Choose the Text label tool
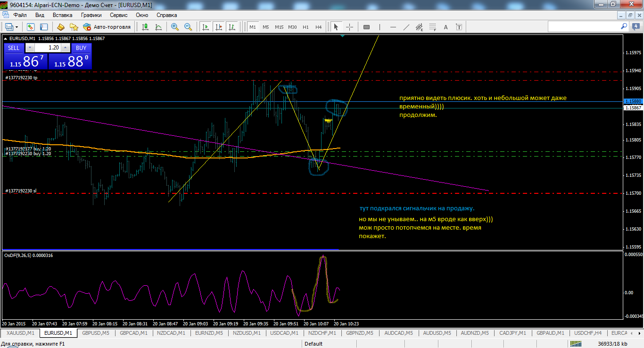The height and width of the screenshot is (348, 644). (446, 27)
